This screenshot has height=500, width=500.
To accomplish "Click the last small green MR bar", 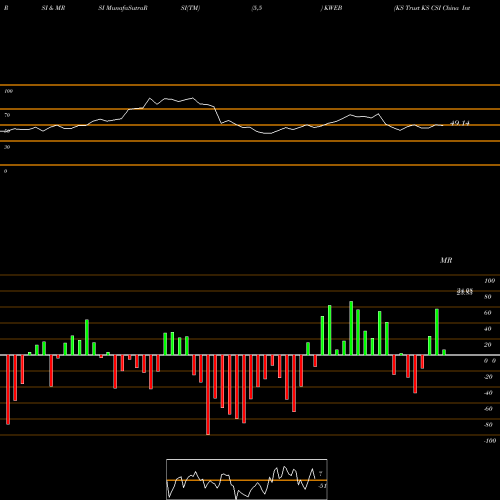I will pyautogui.click(x=444, y=352).
